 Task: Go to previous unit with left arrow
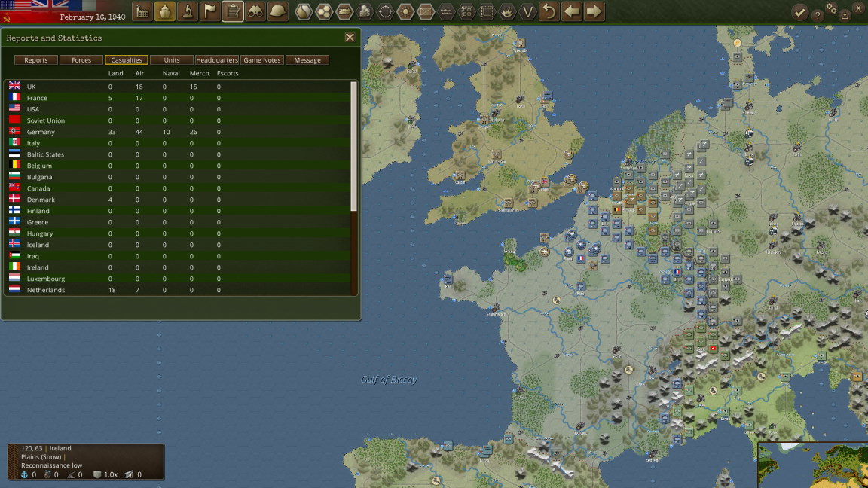tap(572, 11)
